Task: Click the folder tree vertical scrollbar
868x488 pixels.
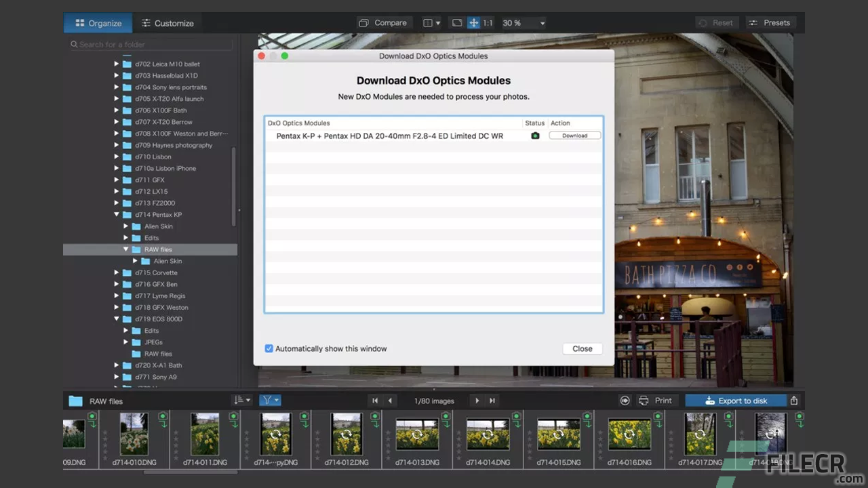Action: click(x=234, y=186)
